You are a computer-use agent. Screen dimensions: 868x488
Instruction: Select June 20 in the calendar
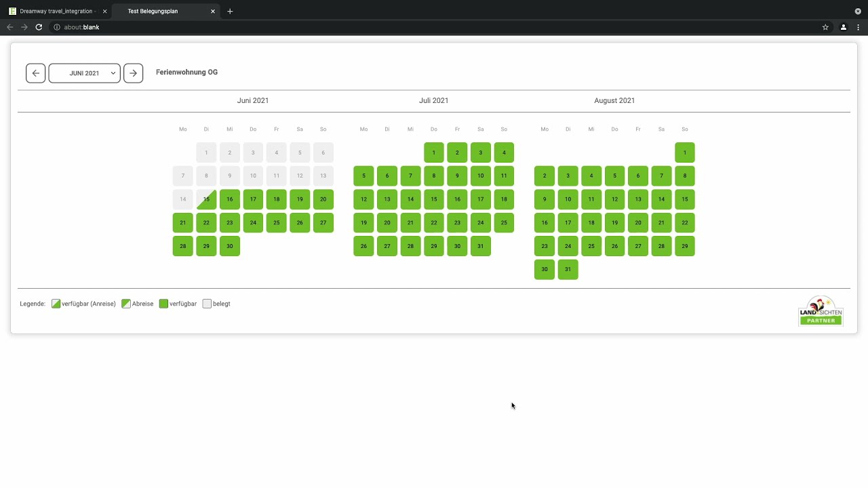tap(323, 199)
